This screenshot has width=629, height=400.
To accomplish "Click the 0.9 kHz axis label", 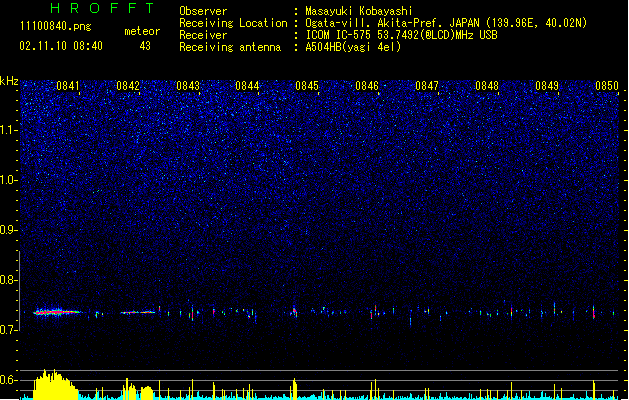I will [x=9, y=230].
